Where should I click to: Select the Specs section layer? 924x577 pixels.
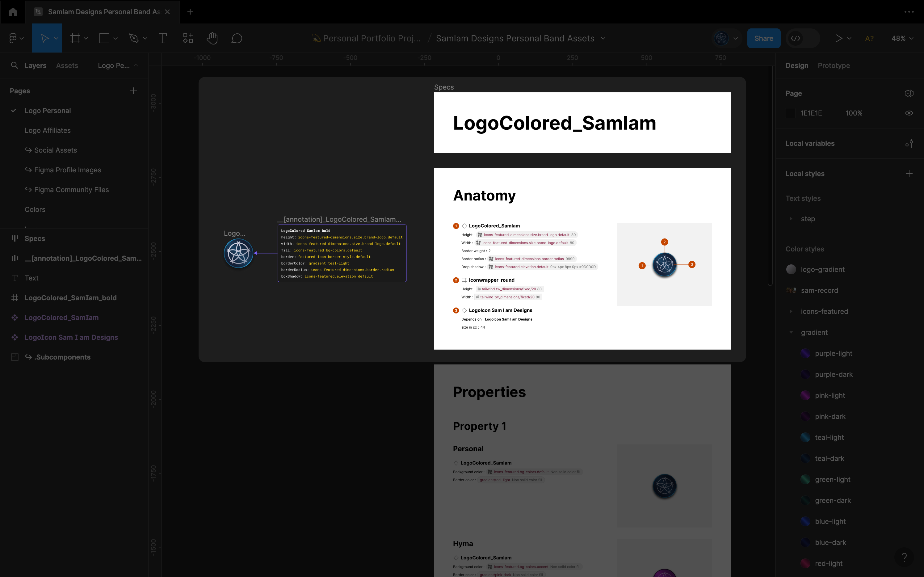tap(74, 238)
